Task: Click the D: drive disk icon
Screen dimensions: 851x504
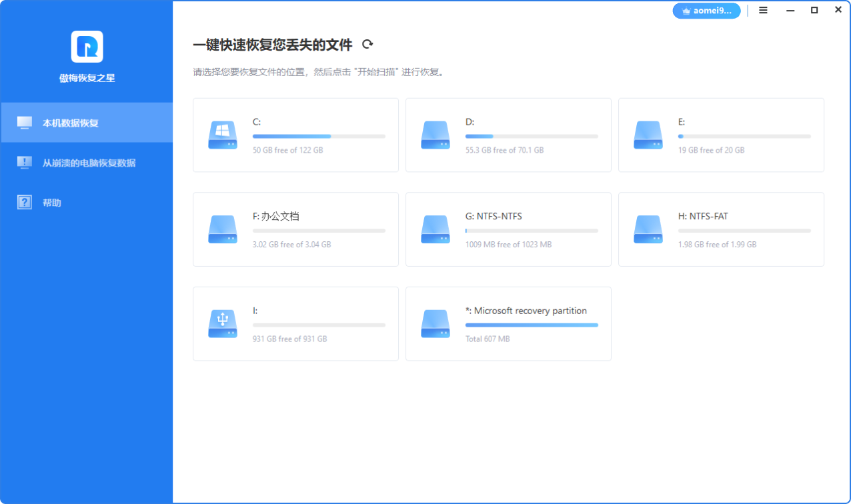Action: point(435,135)
